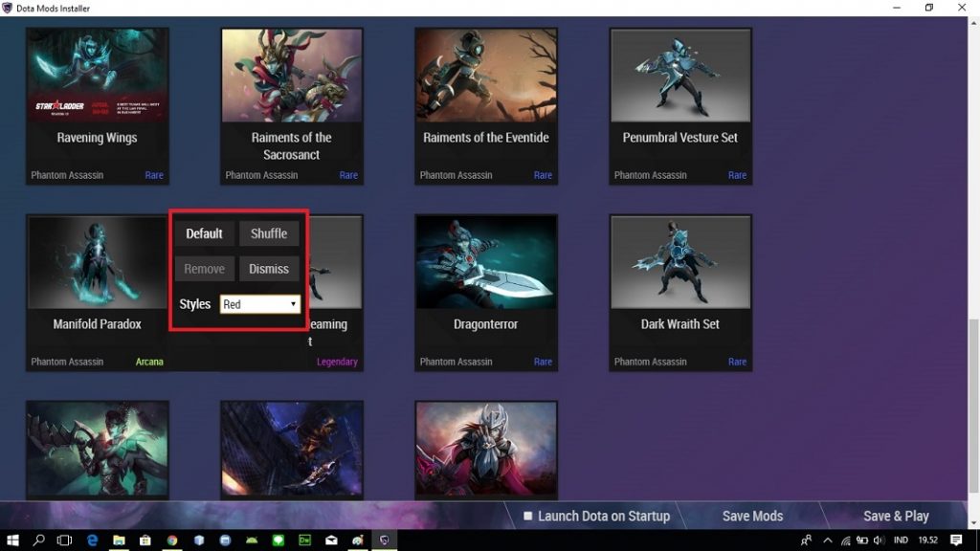The height and width of the screenshot is (551, 980).
Task: Click the Legendary card's partly hidden thumbnail
Action: point(336,262)
